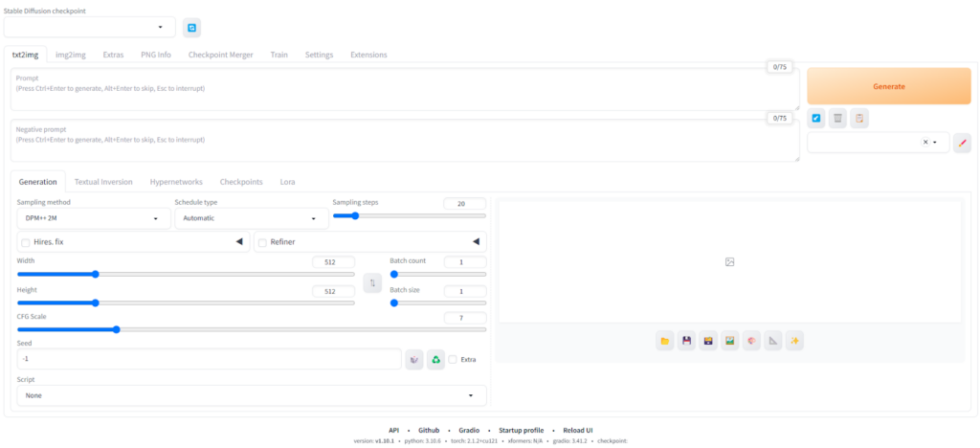Apply selected styles with the clipboard icon

point(859,118)
